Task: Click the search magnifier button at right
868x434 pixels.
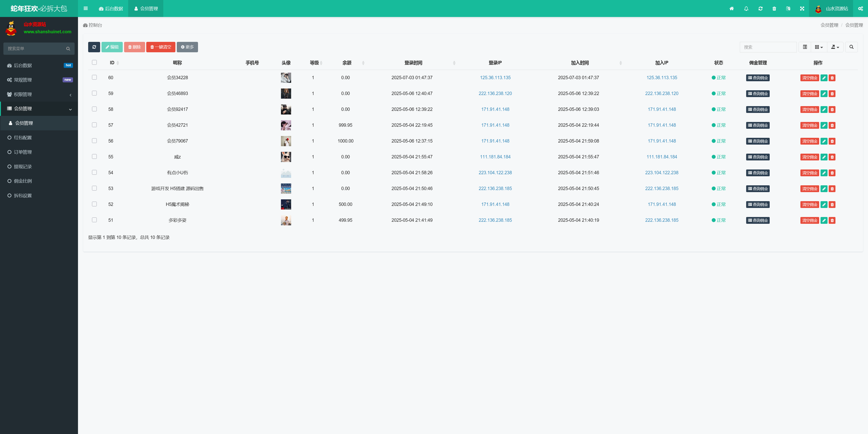Action: point(851,47)
